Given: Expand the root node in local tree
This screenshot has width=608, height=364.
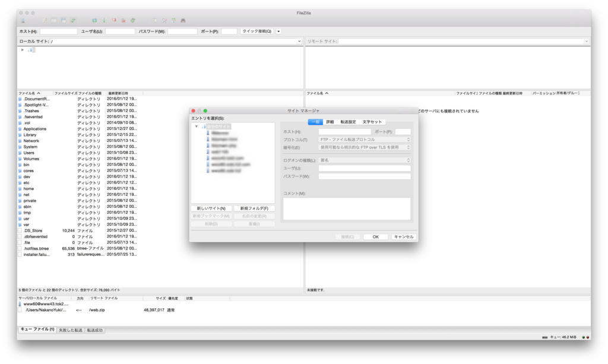Looking at the screenshot, I should click(x=23, y=50).
